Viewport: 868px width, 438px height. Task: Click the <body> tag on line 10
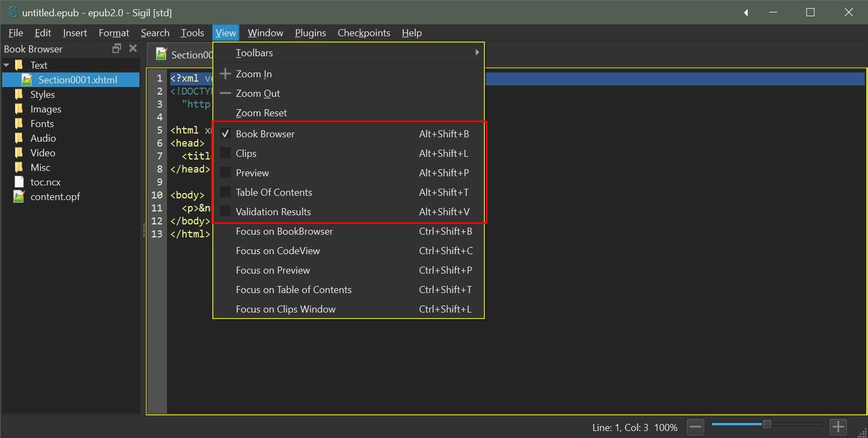pos(187,195)
